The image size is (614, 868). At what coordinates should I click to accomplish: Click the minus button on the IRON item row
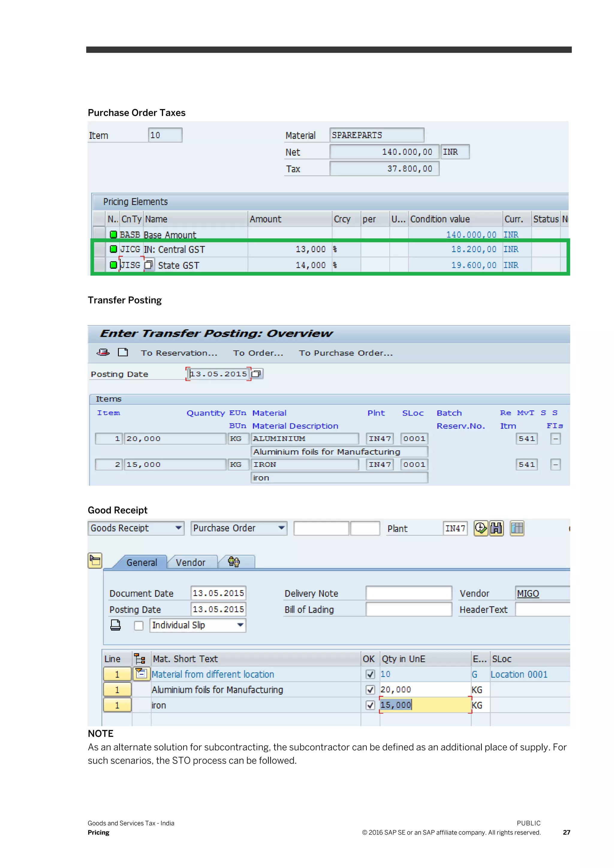point(555,464)
